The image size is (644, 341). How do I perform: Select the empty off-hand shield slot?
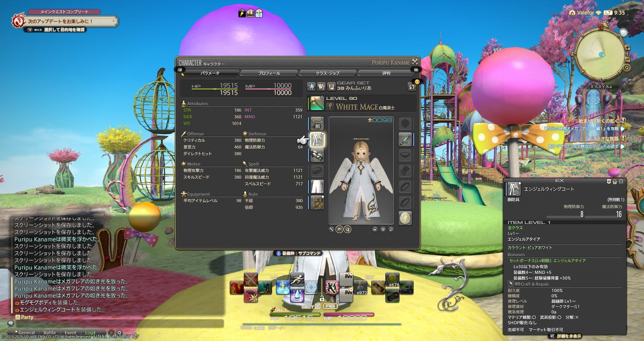tap(405, 124)
